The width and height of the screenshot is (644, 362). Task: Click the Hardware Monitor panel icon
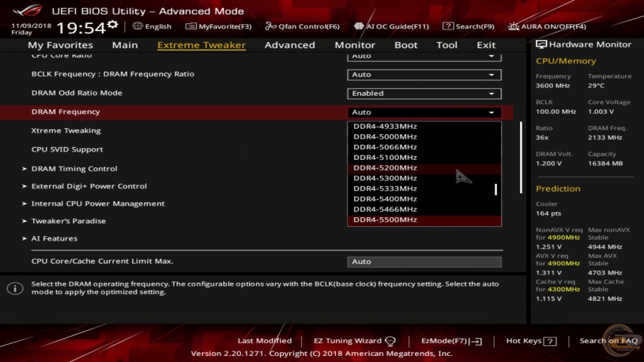[x=541, y=44]
